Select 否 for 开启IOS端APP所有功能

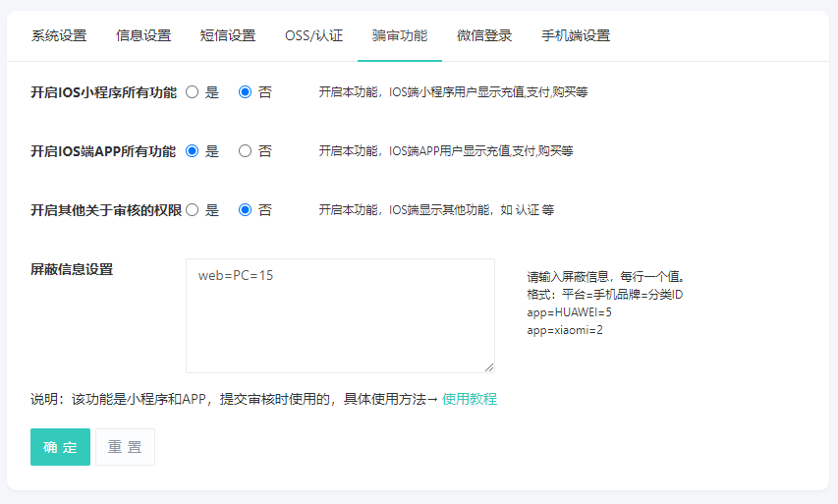pyautogui.click(x=245, y=150)
